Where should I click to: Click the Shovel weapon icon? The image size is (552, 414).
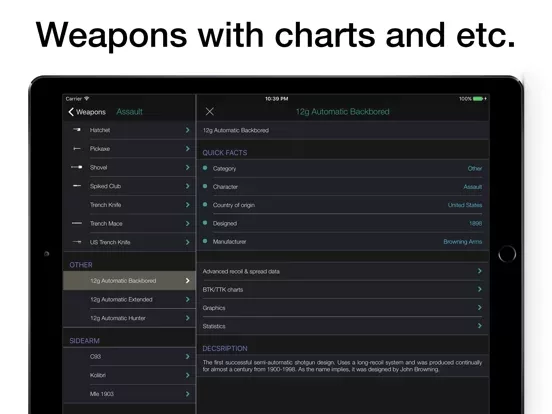[77, 167]
